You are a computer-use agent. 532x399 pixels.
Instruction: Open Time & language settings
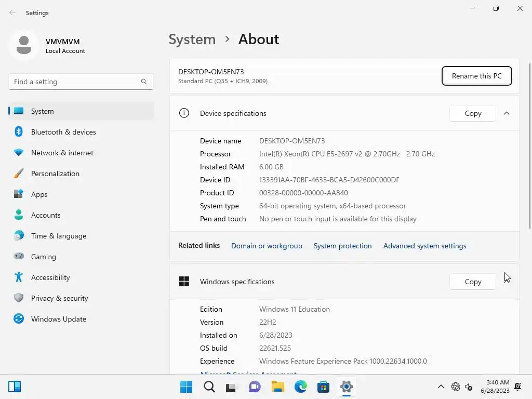click(x=81, y=236)
